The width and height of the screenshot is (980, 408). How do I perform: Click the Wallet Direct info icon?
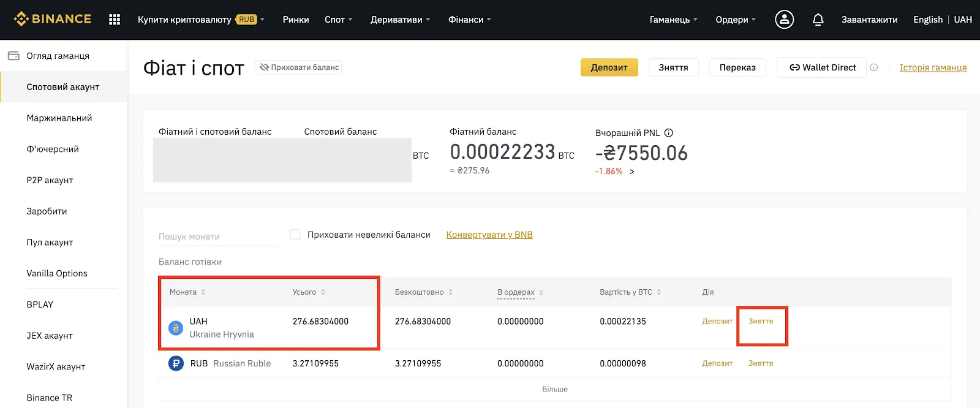point(874,67)
